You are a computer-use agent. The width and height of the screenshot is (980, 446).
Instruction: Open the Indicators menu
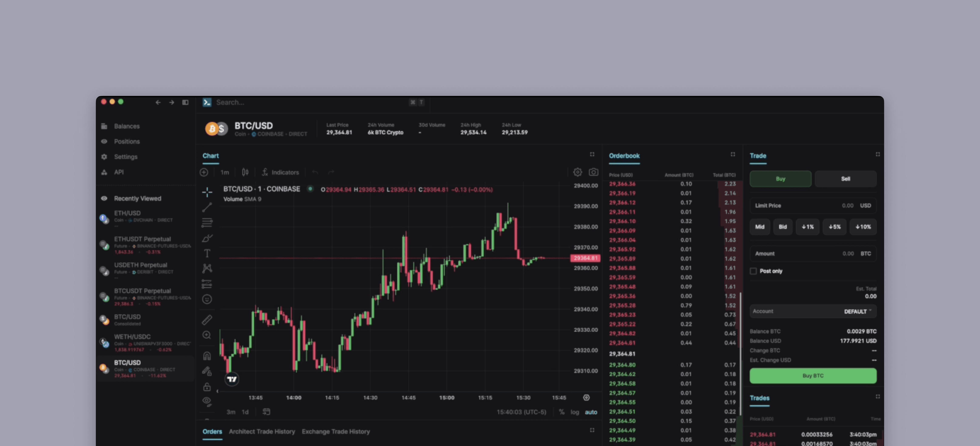click(280, 172)
